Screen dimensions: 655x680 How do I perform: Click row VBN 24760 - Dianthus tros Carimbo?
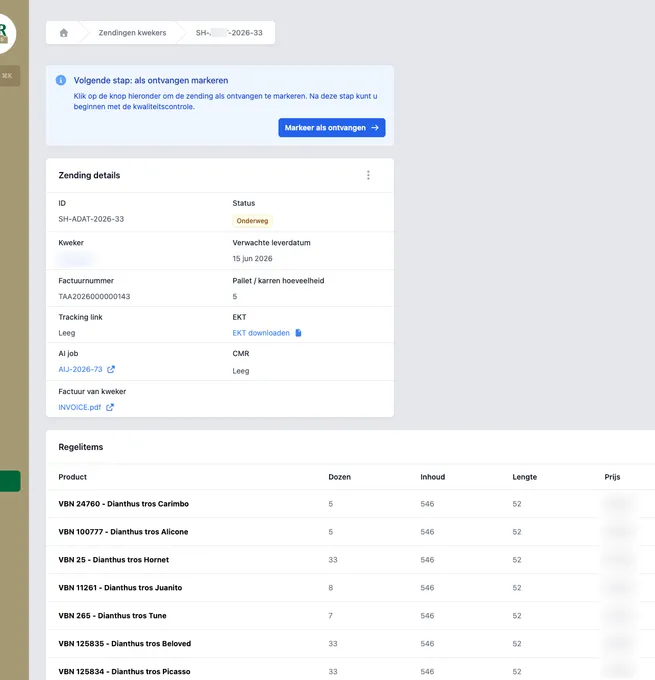[x=350, y=504]
